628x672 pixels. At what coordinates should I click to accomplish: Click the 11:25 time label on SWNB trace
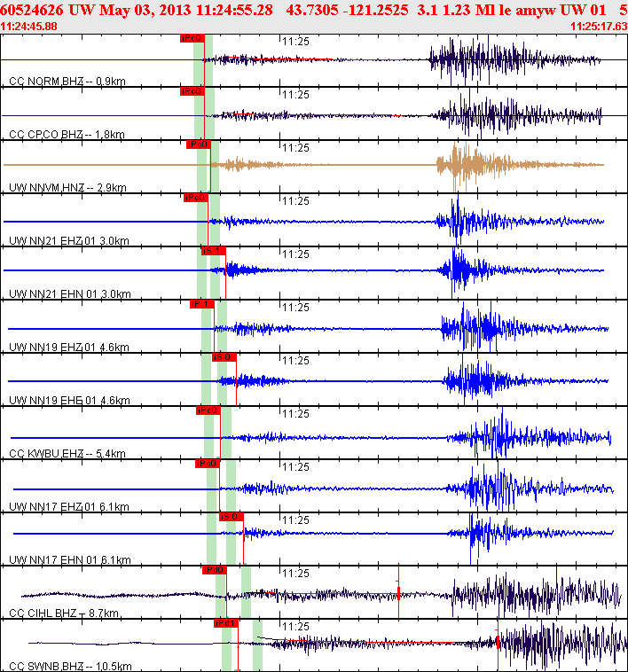pyautogui.click(x=295, y=626)
